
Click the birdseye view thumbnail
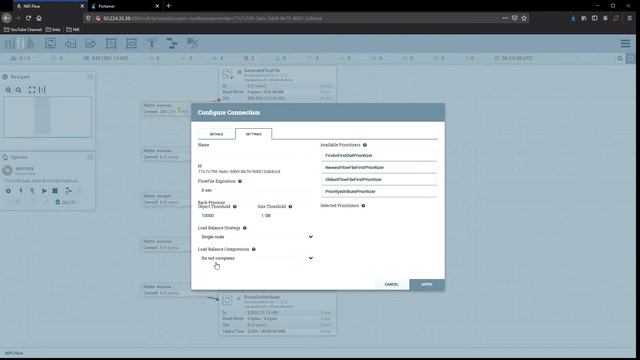click(x=47, y=117)
